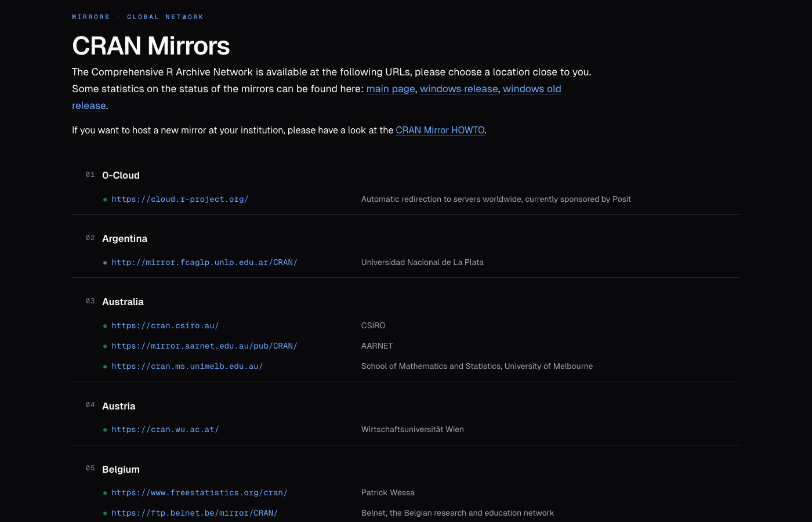
Task: Click the grey status dot beside mirror.fcaglp.unlp.edu.ar
Action: pos(105,263)
